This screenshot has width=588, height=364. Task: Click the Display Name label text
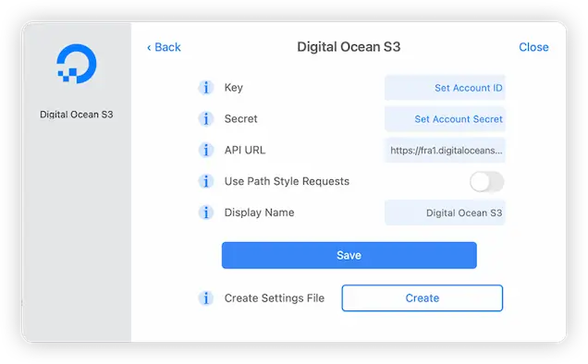(259, 212)
